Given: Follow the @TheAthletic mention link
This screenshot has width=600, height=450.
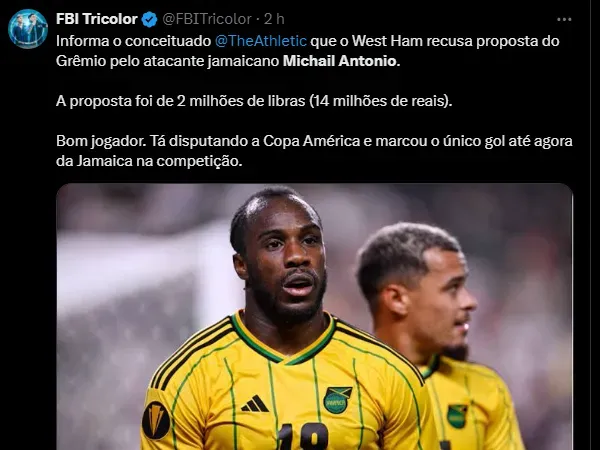Looking at the screenshot, I should click(261, 41).
